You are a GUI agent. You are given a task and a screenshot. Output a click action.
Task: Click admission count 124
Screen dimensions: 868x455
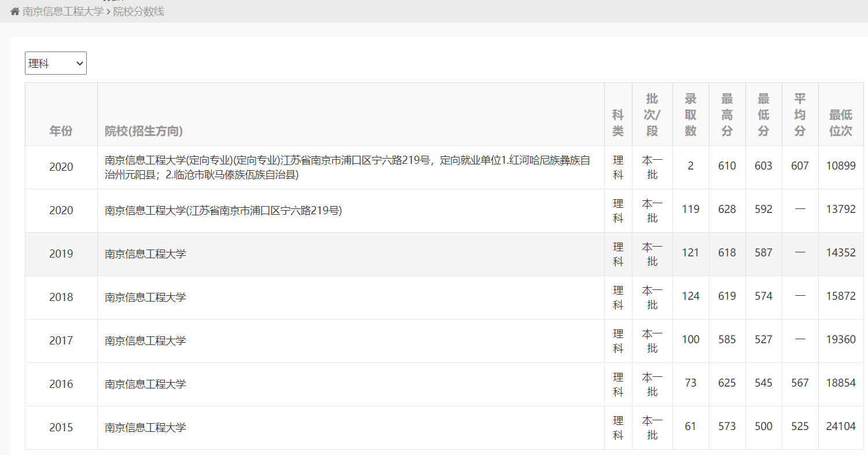point(690,296)
